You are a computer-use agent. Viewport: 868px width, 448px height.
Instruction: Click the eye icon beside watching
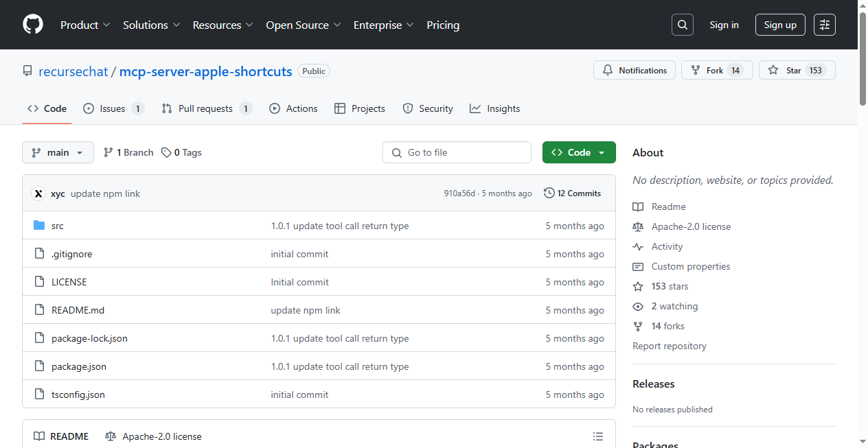point(638,306)
